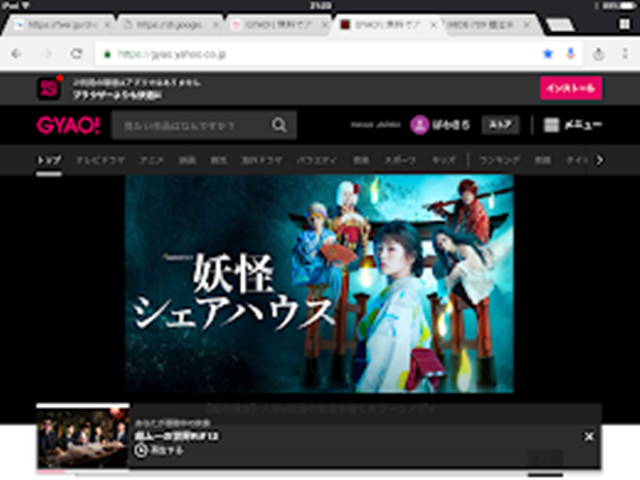Image resolution: width=640 pixels, height=480 pixels.
Task: Click the GYAO! logo
Action: (x=68, y=125)
